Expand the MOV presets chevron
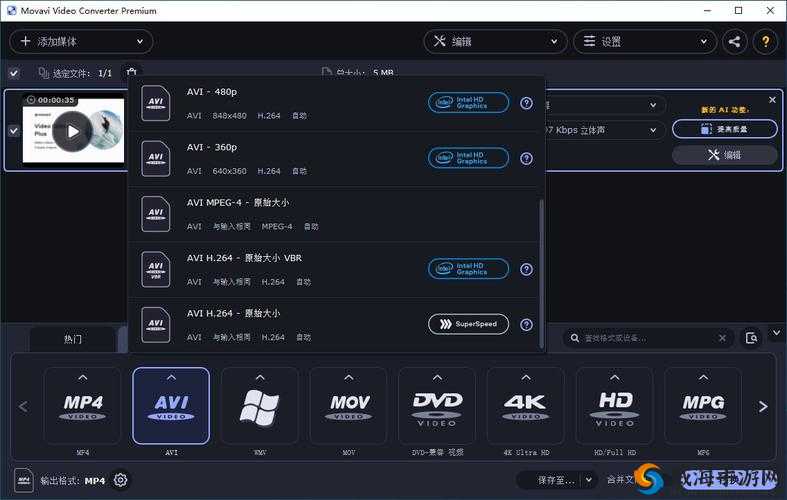787x500 pixels. click(349, 377)
